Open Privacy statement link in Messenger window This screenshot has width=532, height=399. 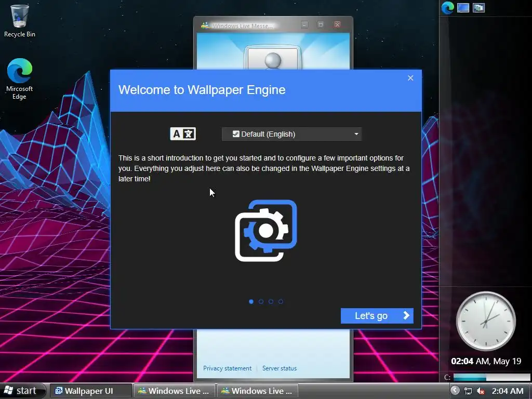[228, 368]
